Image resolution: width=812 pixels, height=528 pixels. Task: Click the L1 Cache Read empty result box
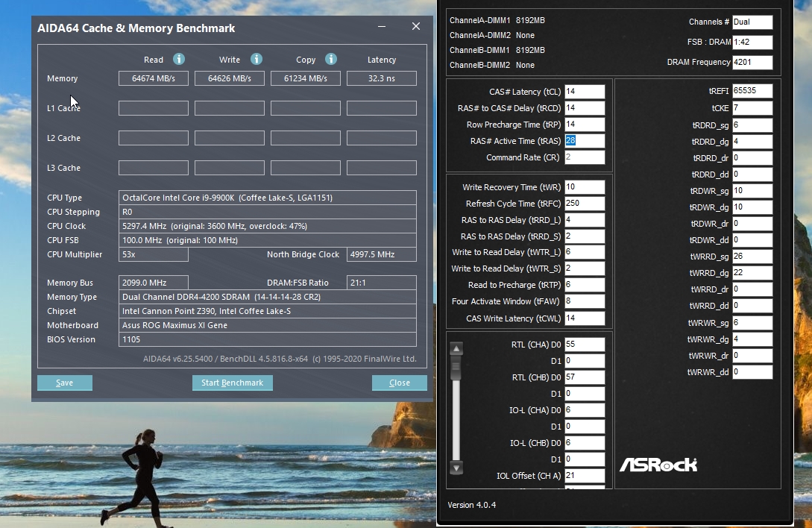click(154, 108)
